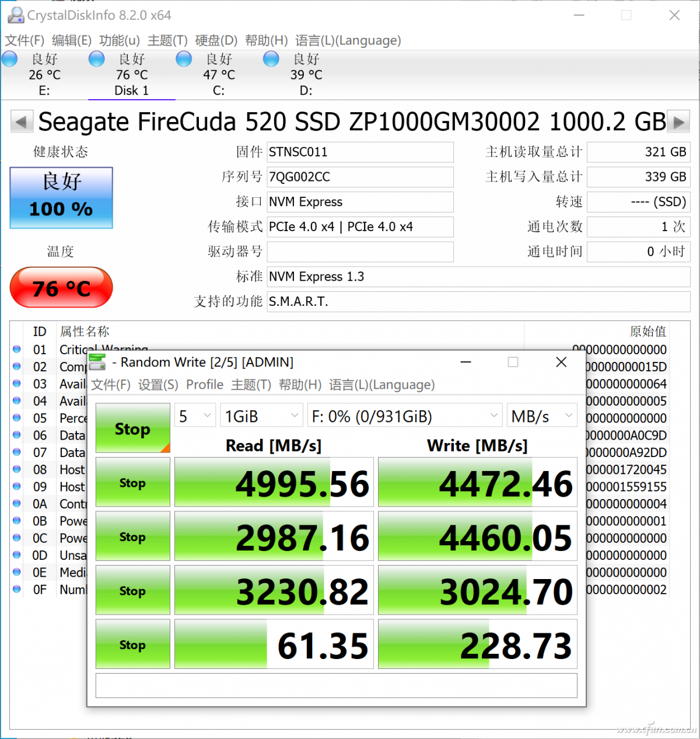Open the 设置(S) menu in CrystalDiskMark
The height and width of the screenshot is (739, 700).
point(158,385)
